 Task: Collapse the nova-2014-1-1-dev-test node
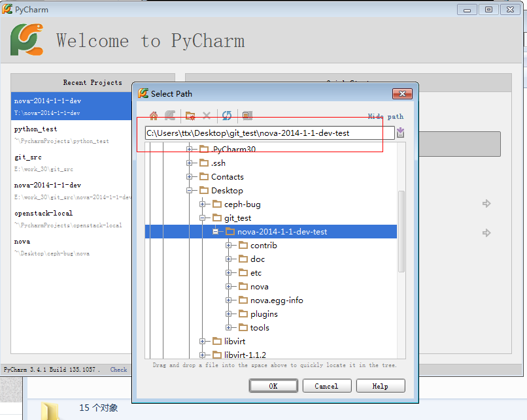[215, 232]
